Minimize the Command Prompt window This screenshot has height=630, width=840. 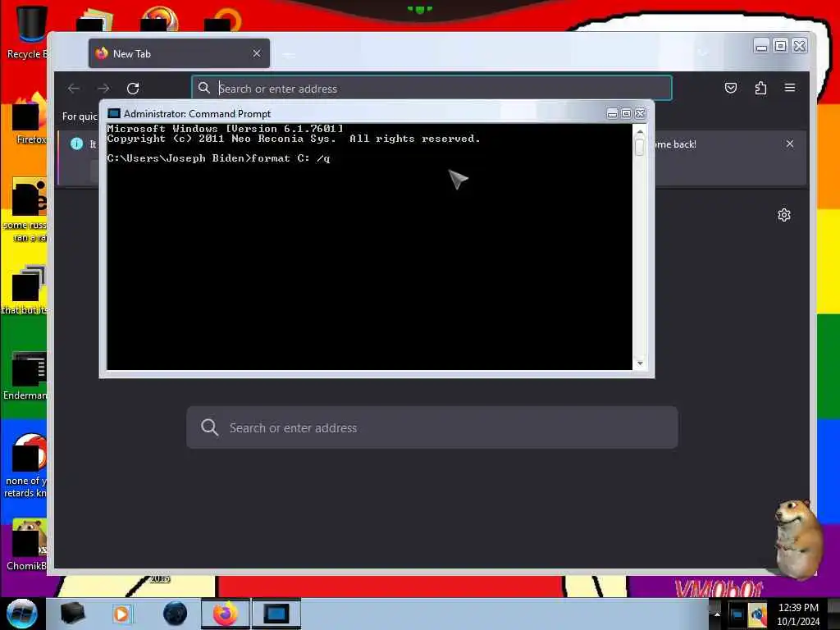612,113
